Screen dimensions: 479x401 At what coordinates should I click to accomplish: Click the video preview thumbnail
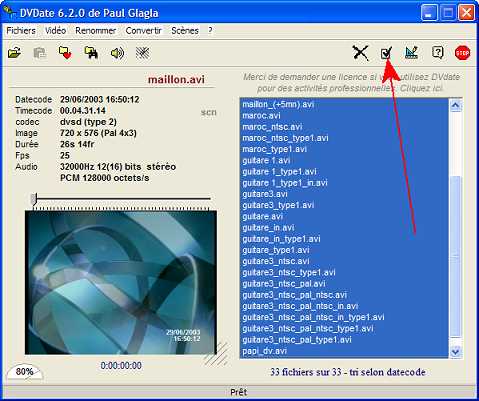[121, 283]
